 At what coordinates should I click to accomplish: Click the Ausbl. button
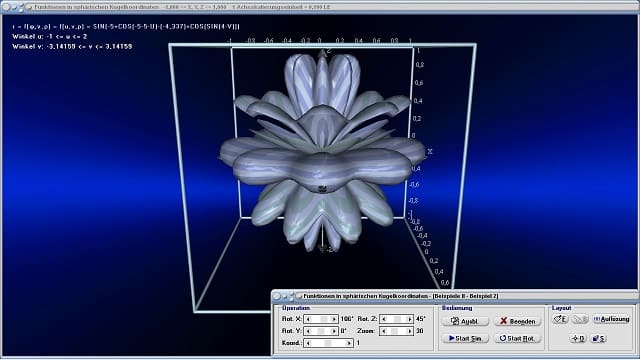(465, 321)
